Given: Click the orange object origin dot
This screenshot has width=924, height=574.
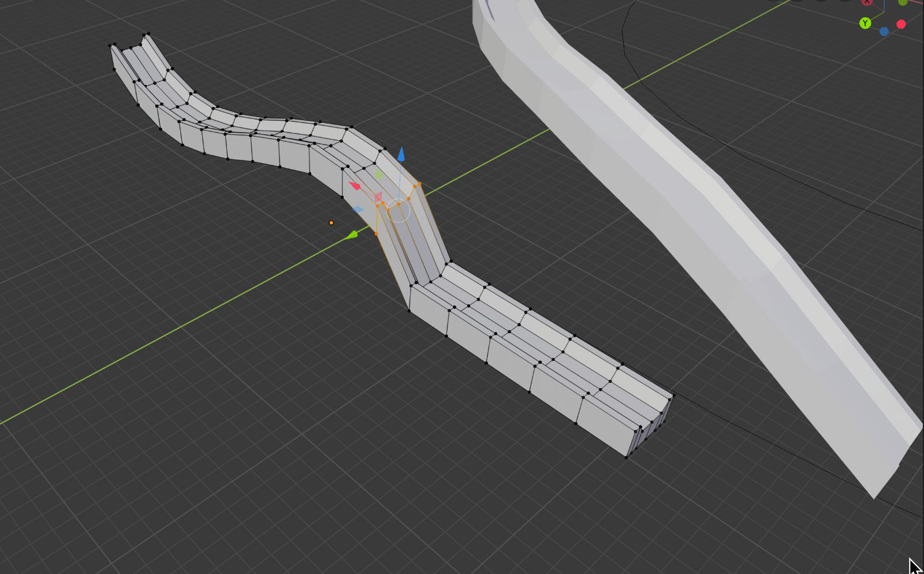Looking at the screenshot, I should (x=331, y=223).
